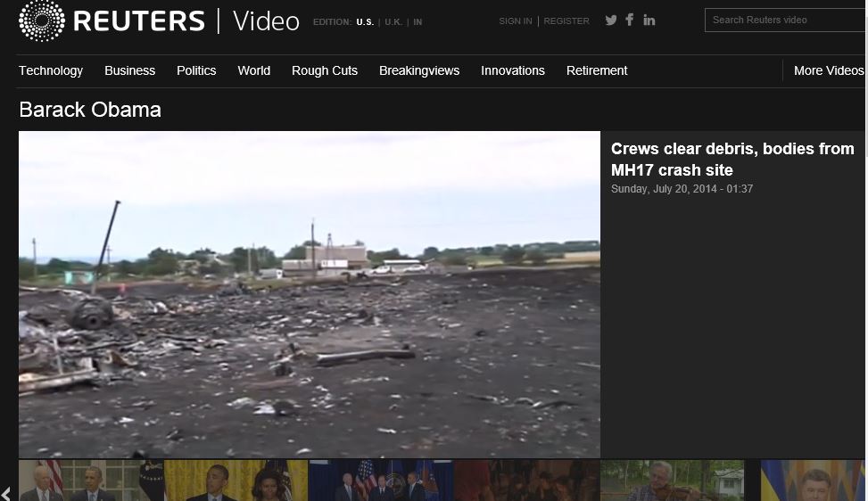
Task: Open thumbnail with Obamas and yellow curtains
Action: click(x=236, y=480)
